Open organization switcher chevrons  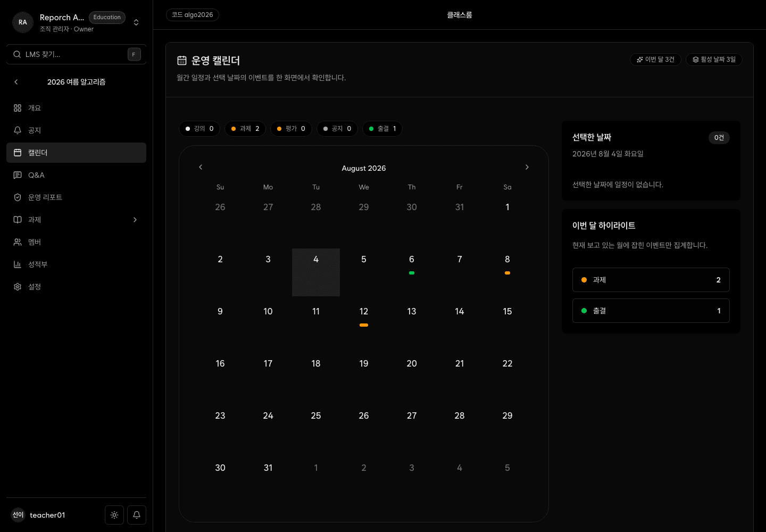[136, 22]
